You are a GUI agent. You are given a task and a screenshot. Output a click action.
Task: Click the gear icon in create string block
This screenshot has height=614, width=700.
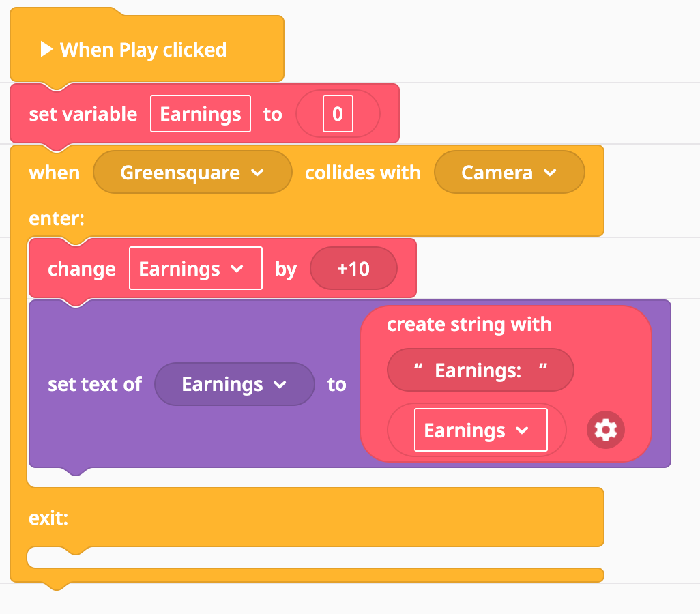pyautogui.click(x=605, y=430)
